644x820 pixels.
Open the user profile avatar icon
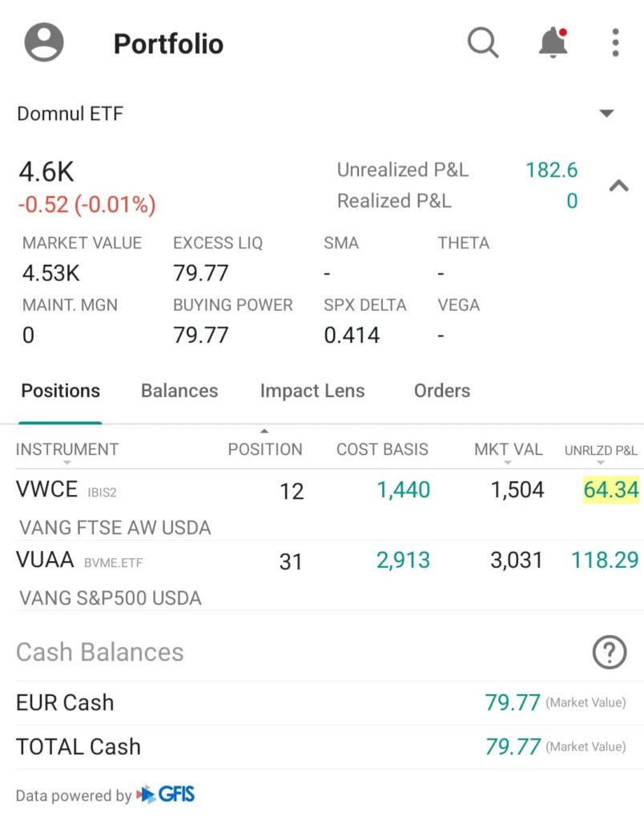pyautogui.click(x=44, y=42)
